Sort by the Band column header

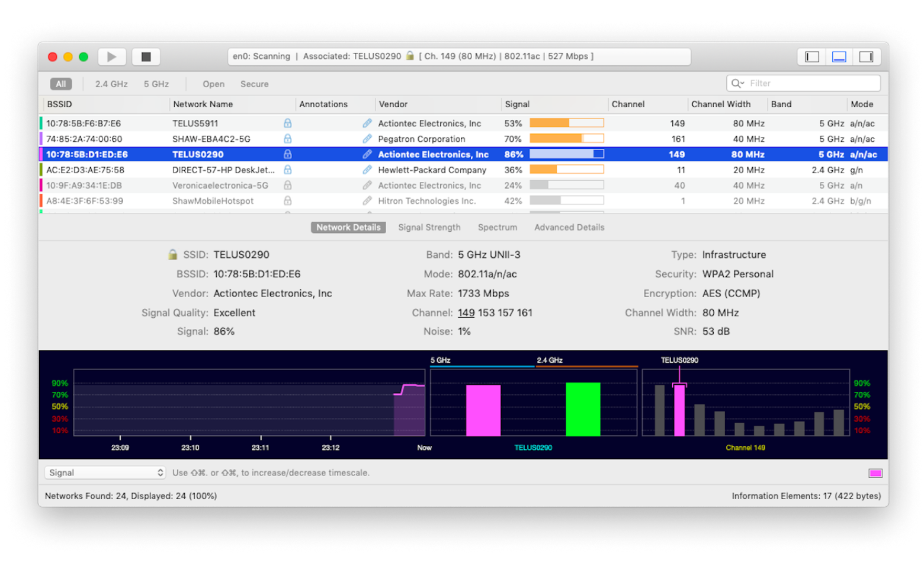[x=807, y=104]
